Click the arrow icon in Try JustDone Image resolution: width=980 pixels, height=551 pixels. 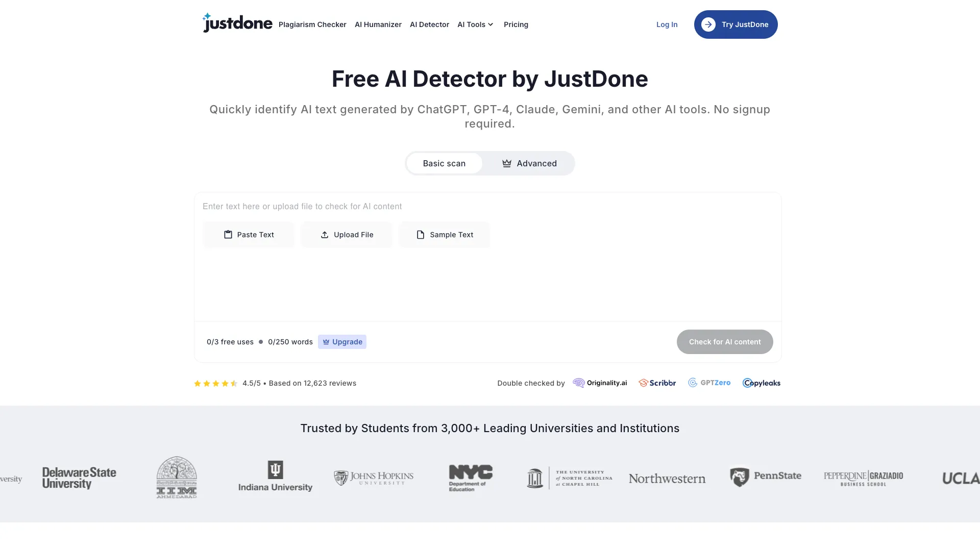[x=708, y=24]
